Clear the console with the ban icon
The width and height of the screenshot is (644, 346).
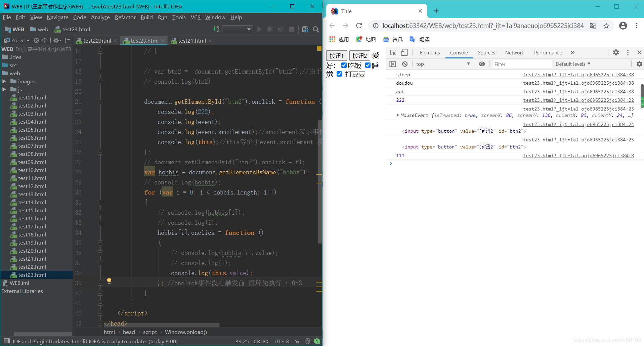click(405, 64)
